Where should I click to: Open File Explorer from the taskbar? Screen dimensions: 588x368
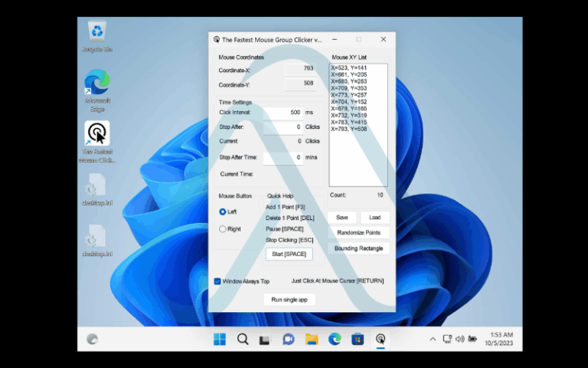point(312,339)
